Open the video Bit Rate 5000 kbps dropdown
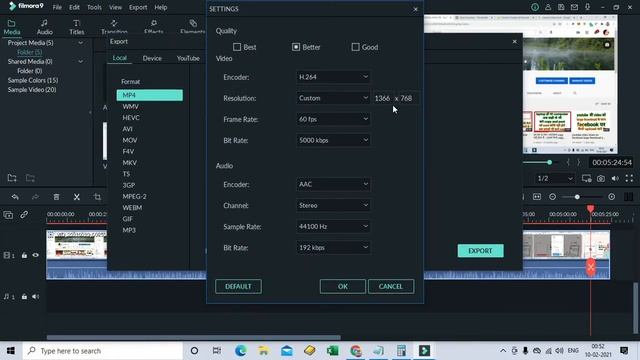The image size is (640, 360). click(333, 140)
